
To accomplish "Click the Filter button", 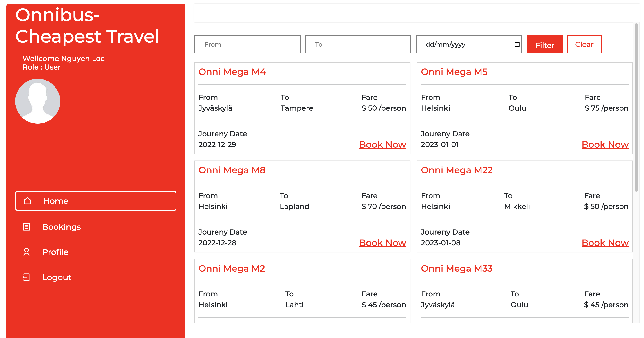I will (x=545, y=44).
